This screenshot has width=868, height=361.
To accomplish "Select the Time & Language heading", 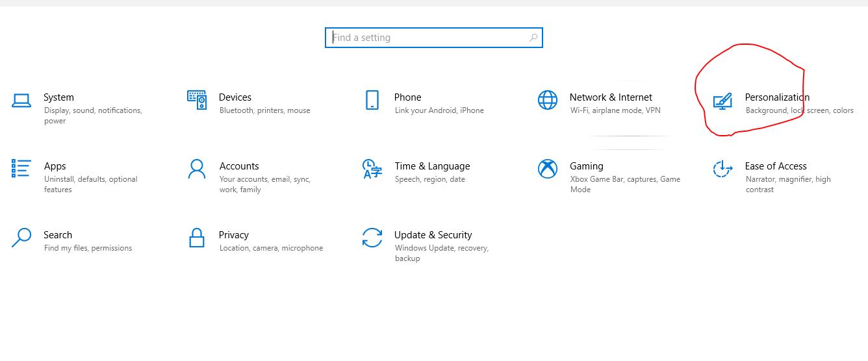I will (x=432, y=166).
